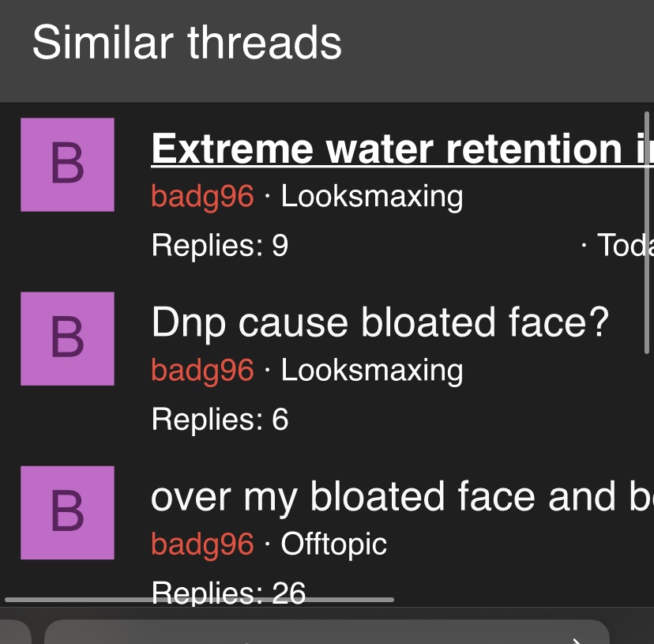Go to Looksmaxing forum from Dnp thread

(x=372, y=371)
